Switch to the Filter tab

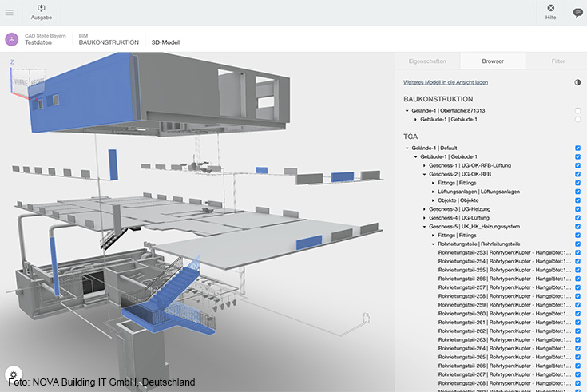pos(557,61)
